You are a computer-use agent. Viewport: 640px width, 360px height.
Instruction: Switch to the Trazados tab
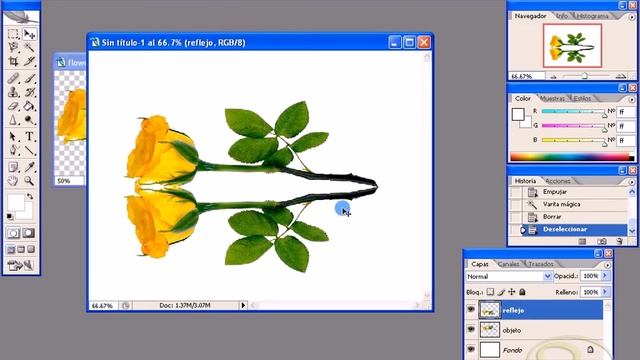pyautogui.click(x=541, y=264)
